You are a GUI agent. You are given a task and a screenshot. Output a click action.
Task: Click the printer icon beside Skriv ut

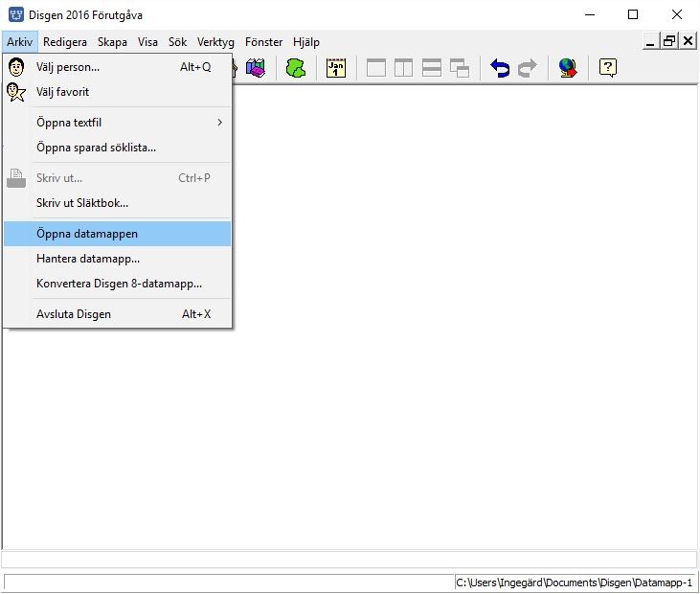tap(16, 178)
